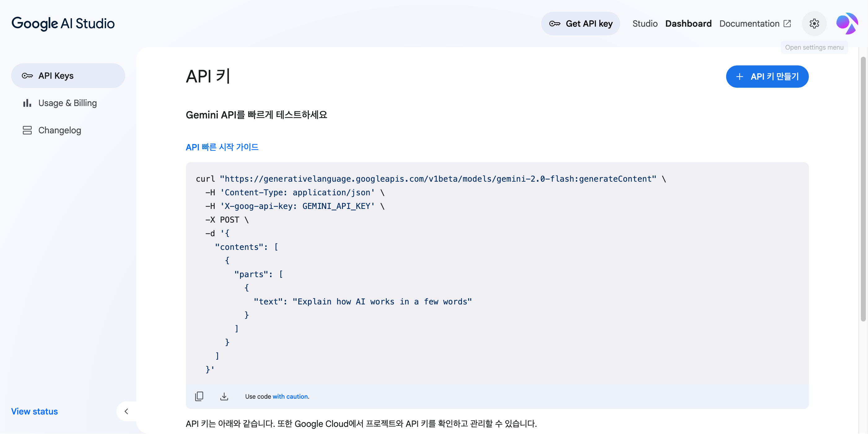Click the curl URL line in the code
Image resolution: width=868 pixels, height=434 pixels.
(431, 179)
